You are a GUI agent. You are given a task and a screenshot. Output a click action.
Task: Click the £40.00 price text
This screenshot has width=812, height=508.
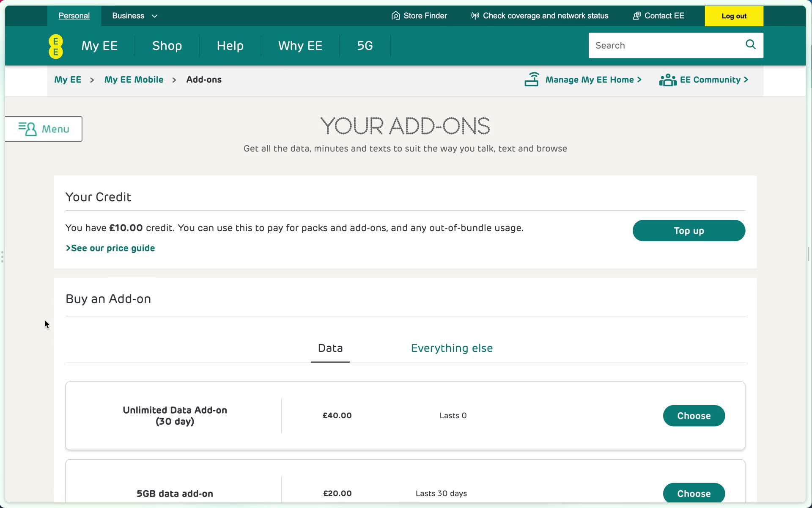click(x=337, y=416)
